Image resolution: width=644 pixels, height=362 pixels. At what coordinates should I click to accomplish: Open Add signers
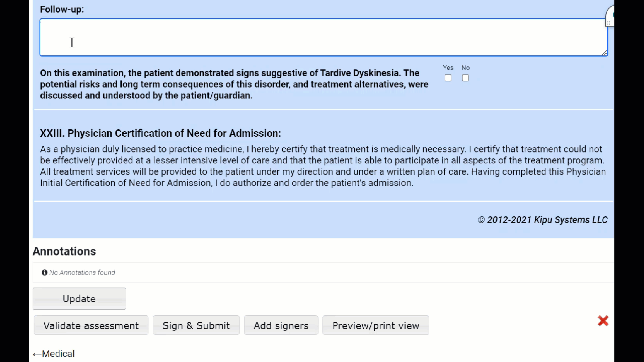click(x=281, y=325)
